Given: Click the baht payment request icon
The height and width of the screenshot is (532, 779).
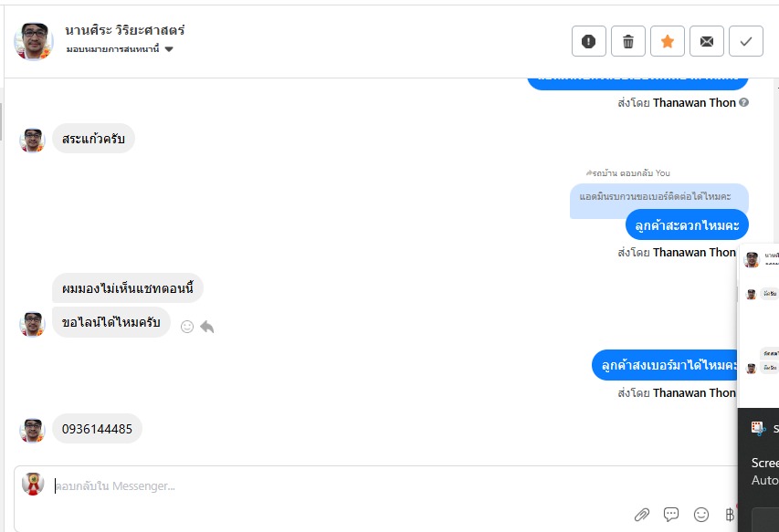Looking at the screenshot, I should (729, 515).
